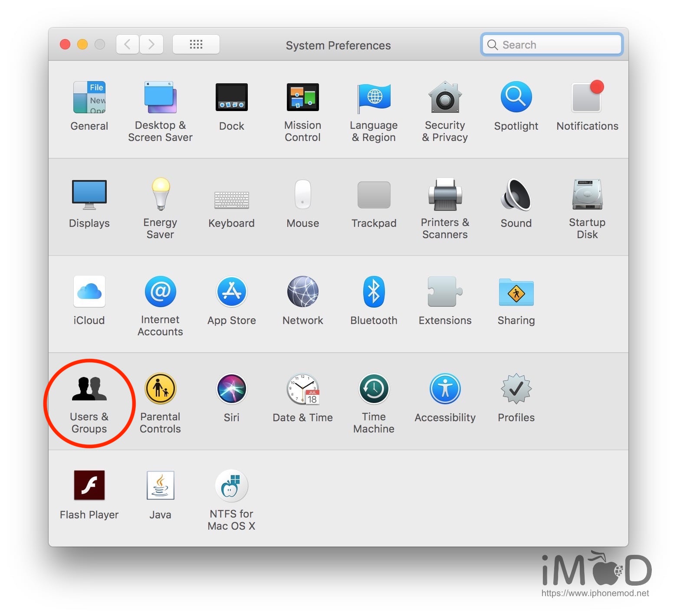Image resolution: width=677 pixels, height=616 pixels.
Task: Open Parental Controls settings
Action: click(160, 389)
